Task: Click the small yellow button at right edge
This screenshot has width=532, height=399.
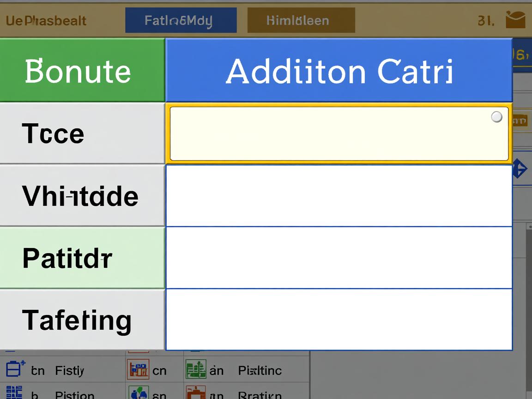Action: [520, 121]
